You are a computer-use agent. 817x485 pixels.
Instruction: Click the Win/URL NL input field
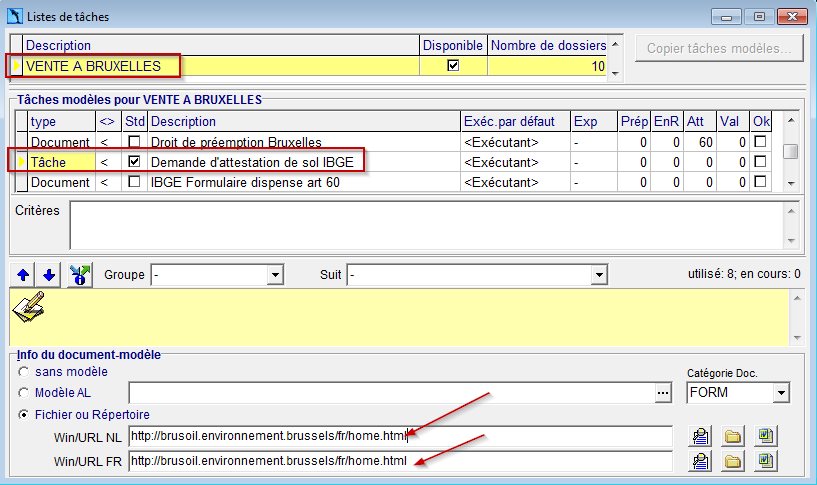(x=400, y=436)
